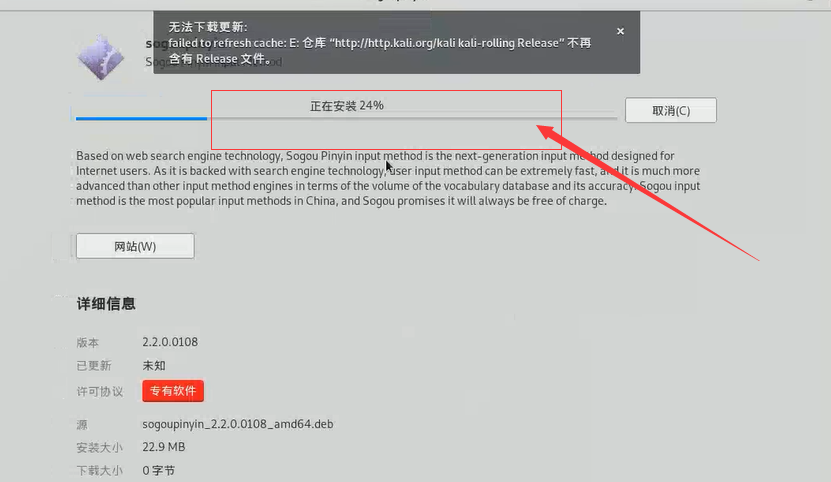Screen dimensions: 831x482
Task: Click the 专有软件 license badge
Action: 173,391
